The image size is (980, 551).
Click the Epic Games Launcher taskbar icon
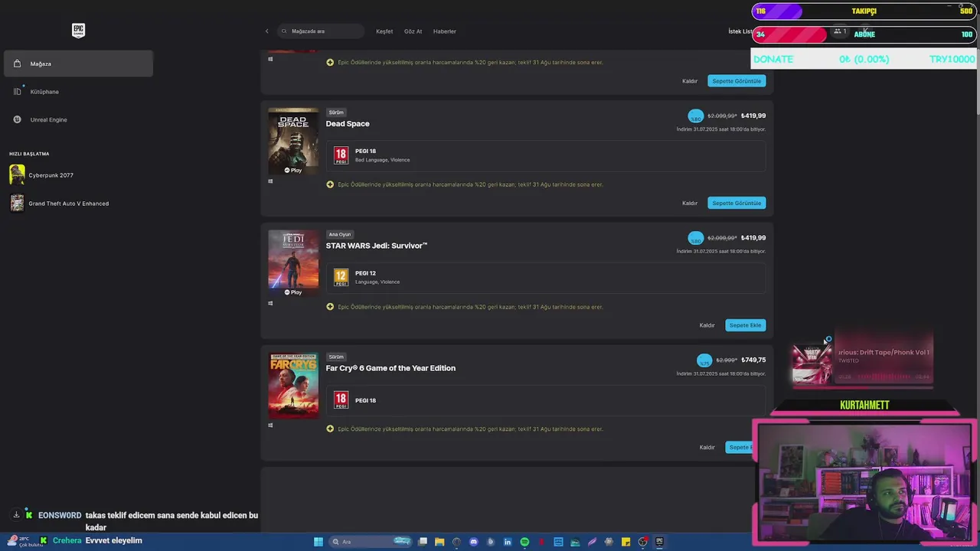click(659, 542)
